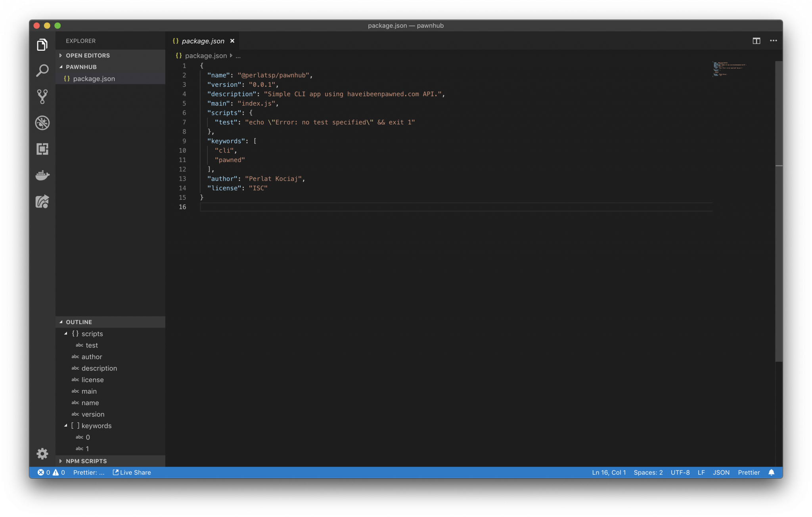812x517 pixels.
Task: Start a Live Share session
Action: coord(132,472)
